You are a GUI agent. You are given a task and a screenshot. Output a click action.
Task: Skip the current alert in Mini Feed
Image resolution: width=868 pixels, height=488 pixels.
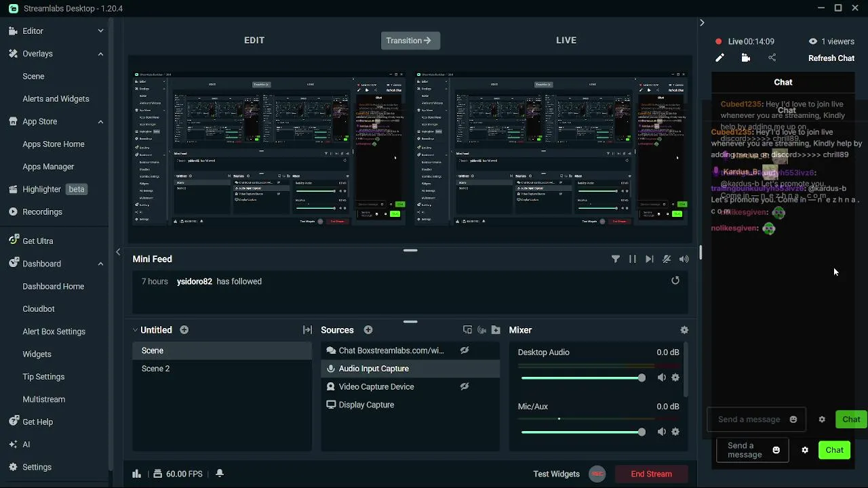point(650,259)
